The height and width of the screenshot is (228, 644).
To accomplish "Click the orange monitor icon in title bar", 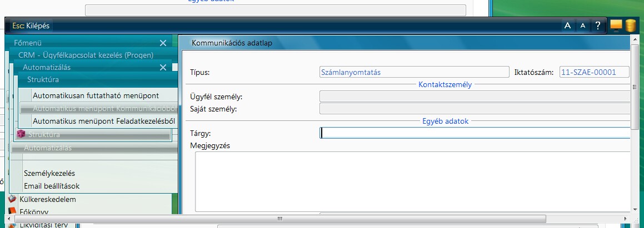I will click(616, 26).
